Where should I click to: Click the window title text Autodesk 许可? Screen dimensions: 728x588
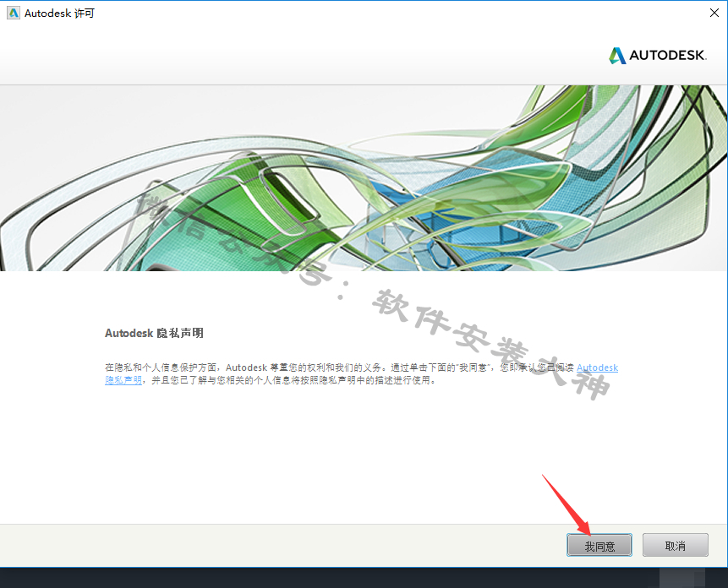coord(59,14)
